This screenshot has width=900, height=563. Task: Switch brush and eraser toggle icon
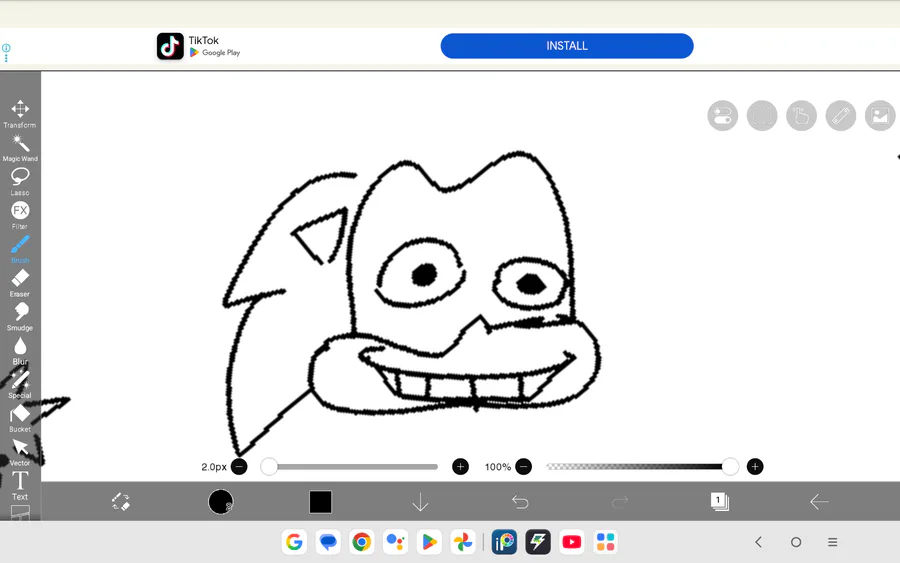[121, 502]
